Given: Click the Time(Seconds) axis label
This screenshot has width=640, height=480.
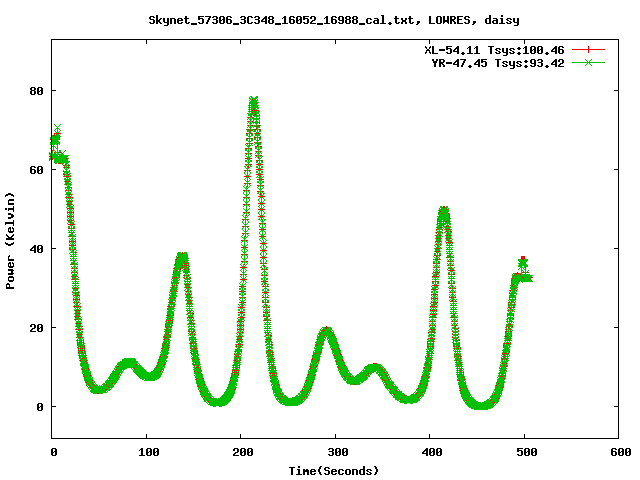Looking at the screenshot, I should pyautogui.click(x=333, y=471).
